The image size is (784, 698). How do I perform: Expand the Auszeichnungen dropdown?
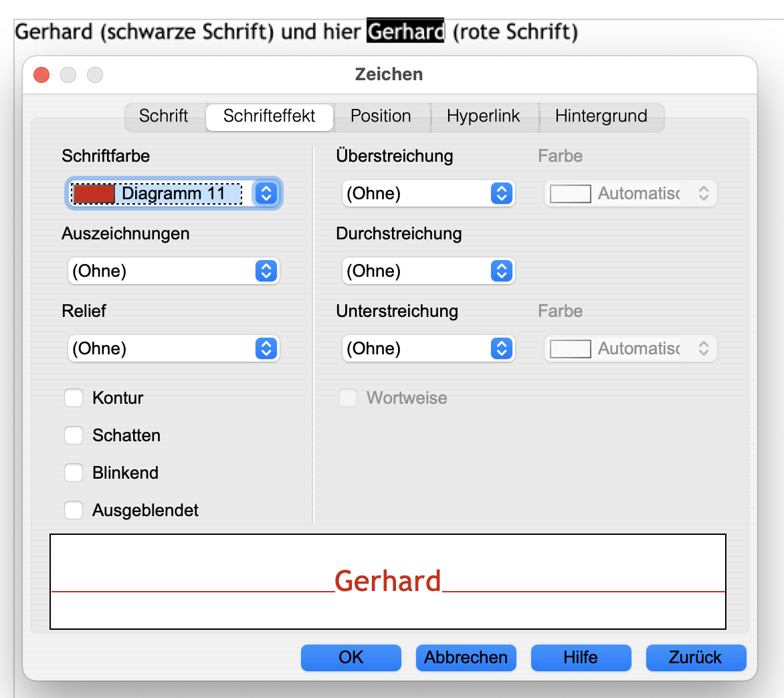[266, 271]
